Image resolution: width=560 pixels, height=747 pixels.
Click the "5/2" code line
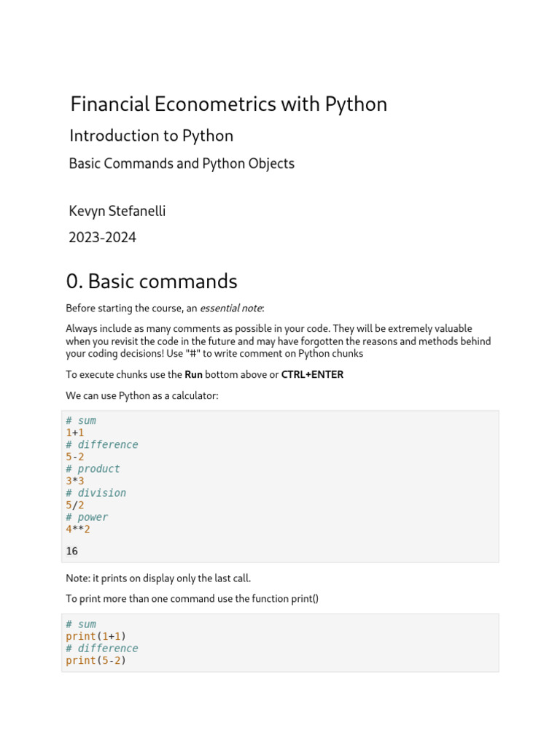click(75, 506)
